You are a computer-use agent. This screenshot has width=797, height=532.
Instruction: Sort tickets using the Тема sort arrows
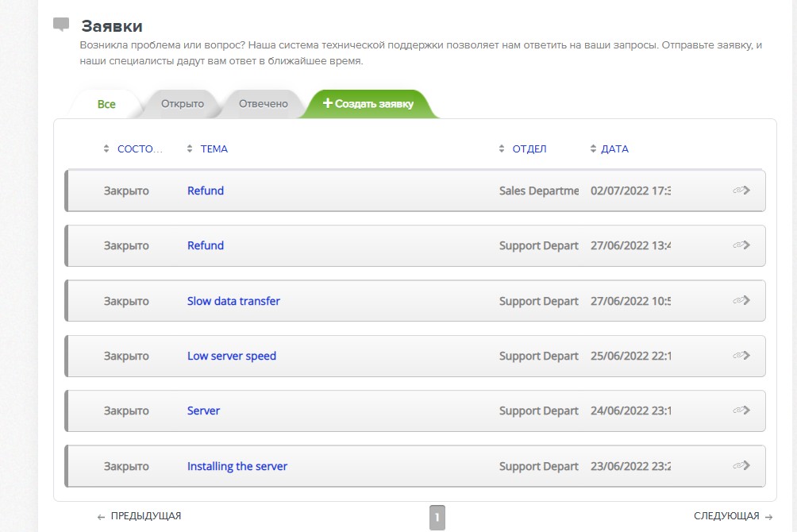tap(190, 148)
